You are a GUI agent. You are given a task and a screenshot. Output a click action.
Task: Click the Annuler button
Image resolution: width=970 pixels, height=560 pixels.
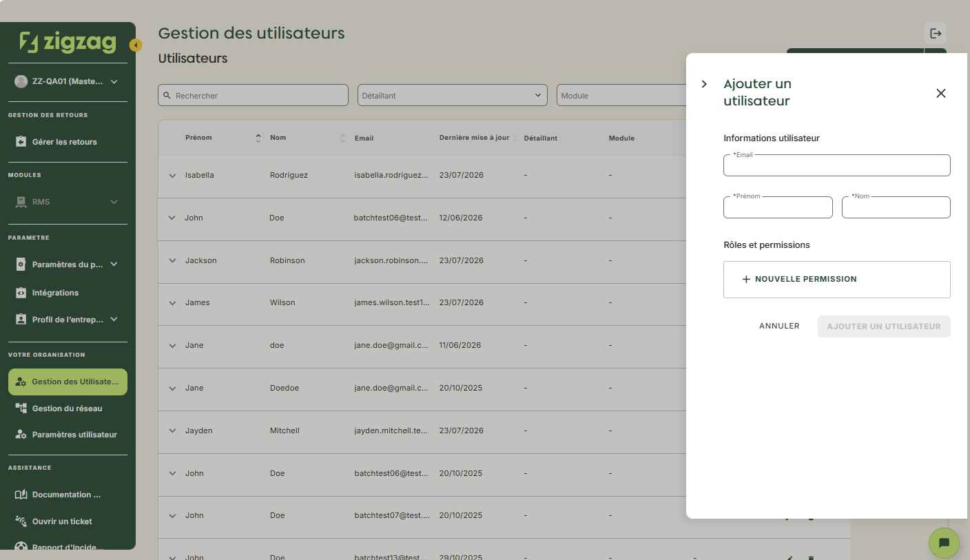click(779, 326)
